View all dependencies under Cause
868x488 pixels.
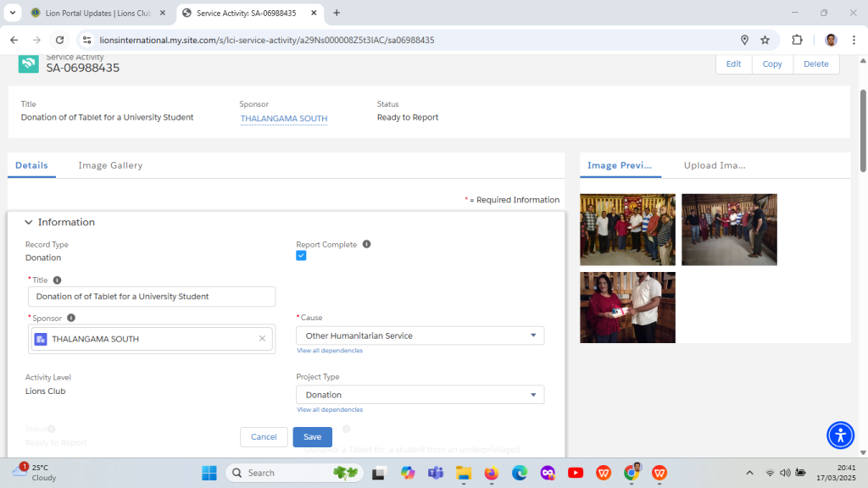click(330, 350)
